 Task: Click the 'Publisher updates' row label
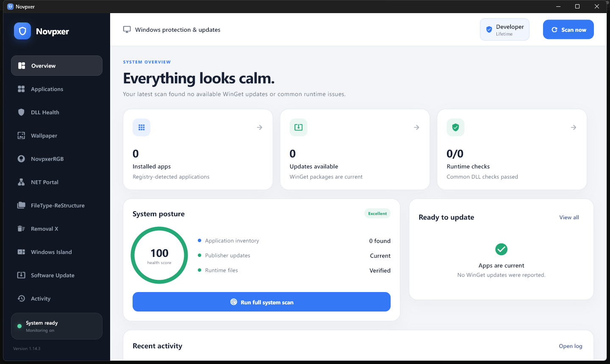pos(227,256)
